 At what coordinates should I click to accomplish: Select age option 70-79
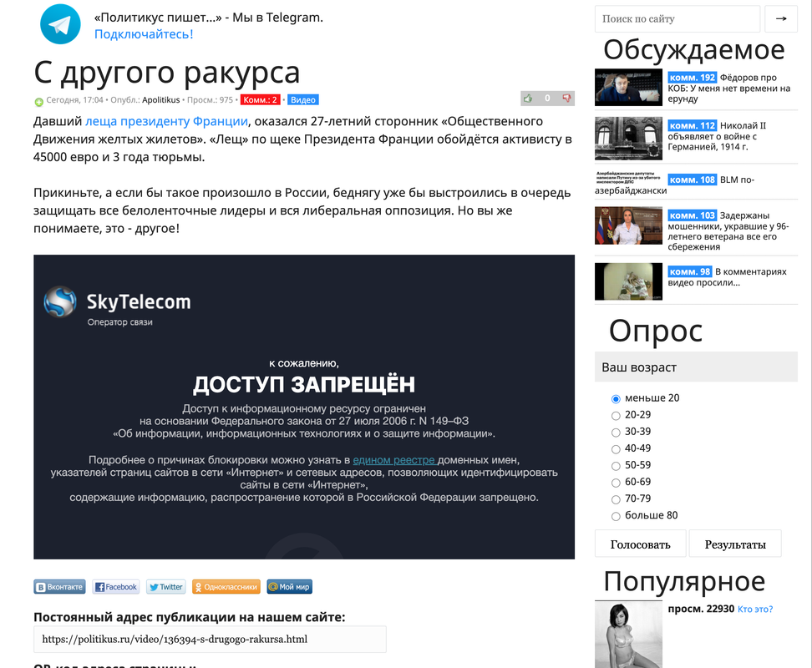click(x=616, y=499)
